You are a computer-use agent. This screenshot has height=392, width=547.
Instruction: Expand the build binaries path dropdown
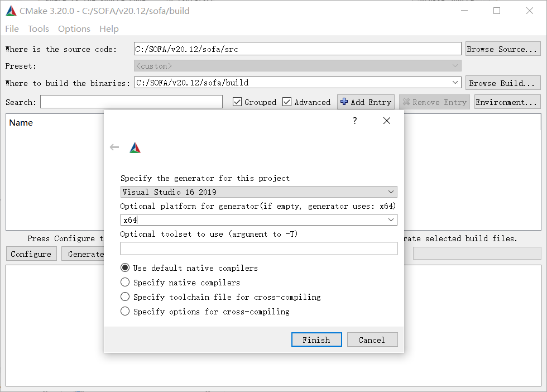click(x=455, y=82)
